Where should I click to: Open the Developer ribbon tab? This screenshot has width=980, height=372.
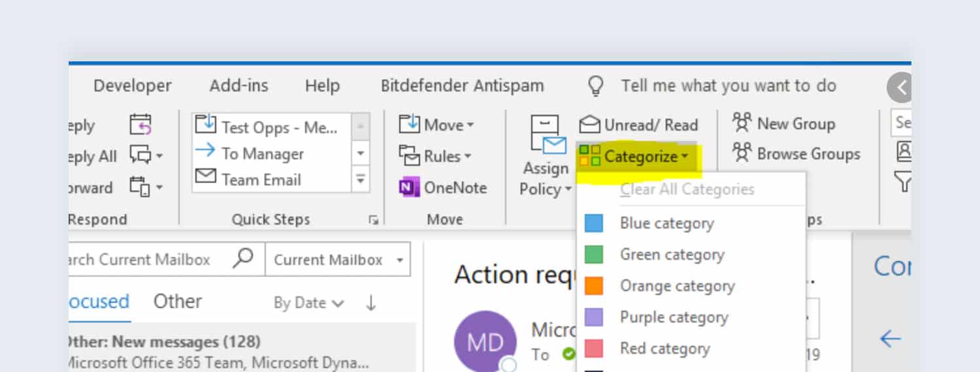132,85
